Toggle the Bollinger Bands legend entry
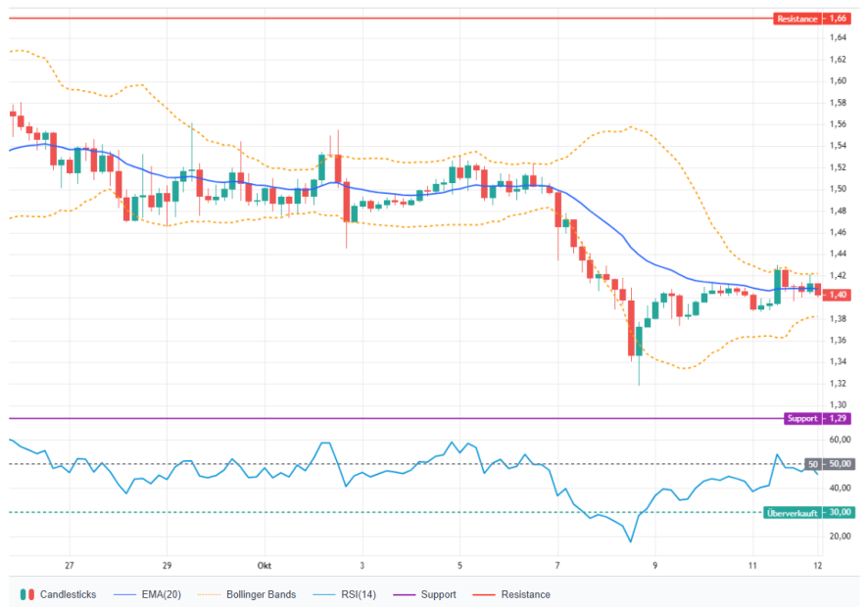The image size is (868, 607). coord(247,594)
